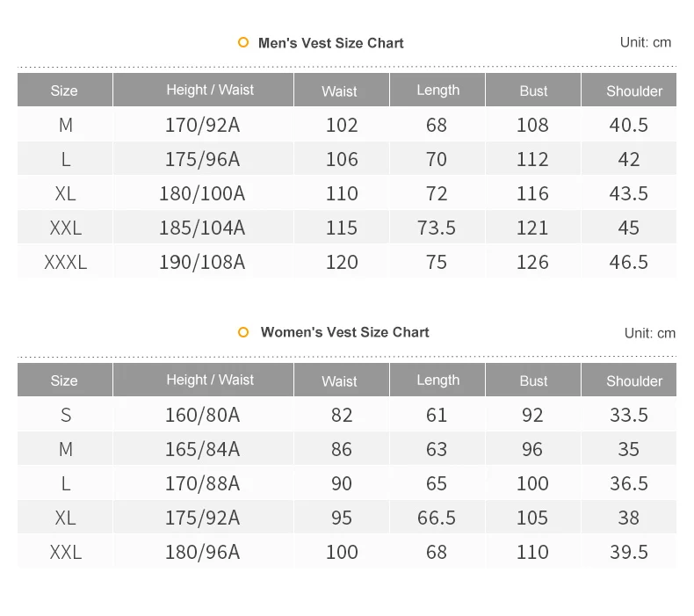Click men's size M shoulder value 40.5
Image resolution: width=694 pixels, height=616 pixels.
coord(628,125)
